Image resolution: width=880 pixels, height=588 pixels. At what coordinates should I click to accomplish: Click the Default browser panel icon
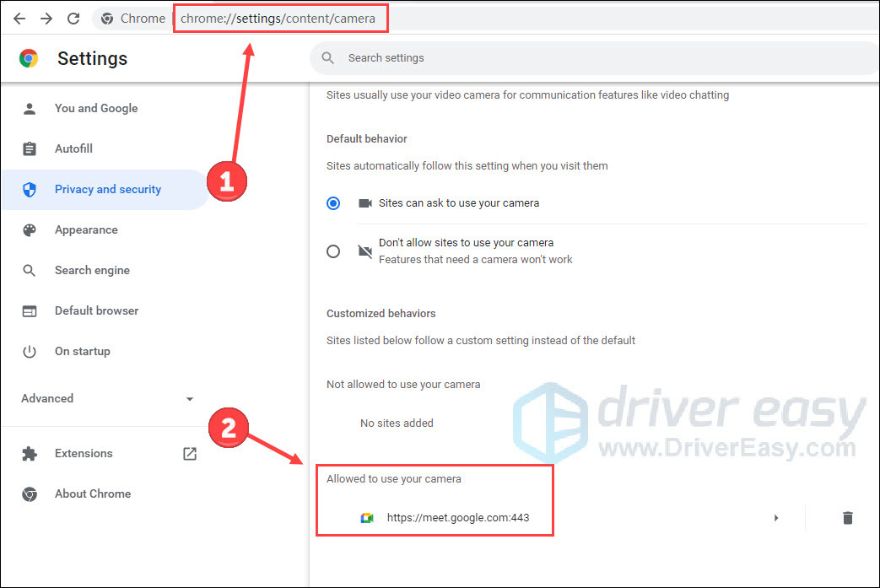(x=30, y=310)
